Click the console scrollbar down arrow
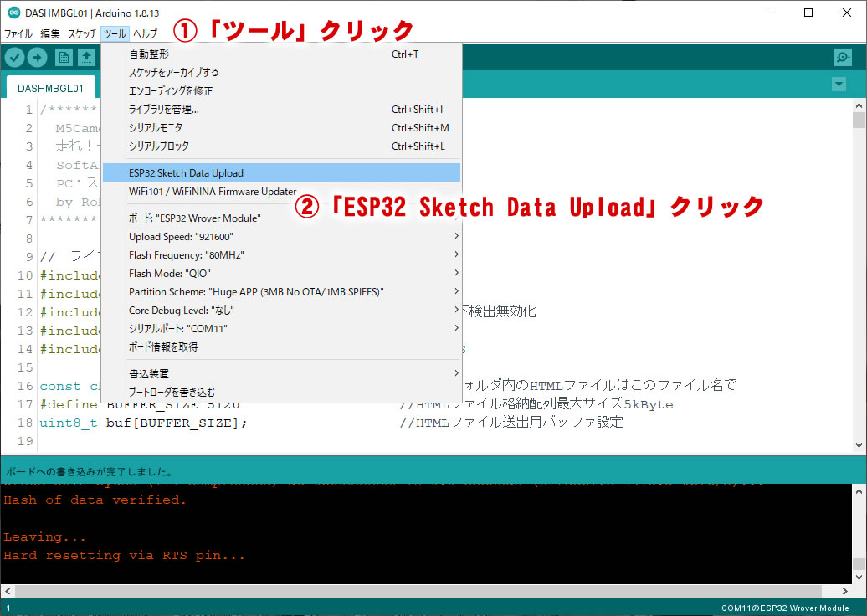Viewport: 867px width, 616px height. click(859, 577)
